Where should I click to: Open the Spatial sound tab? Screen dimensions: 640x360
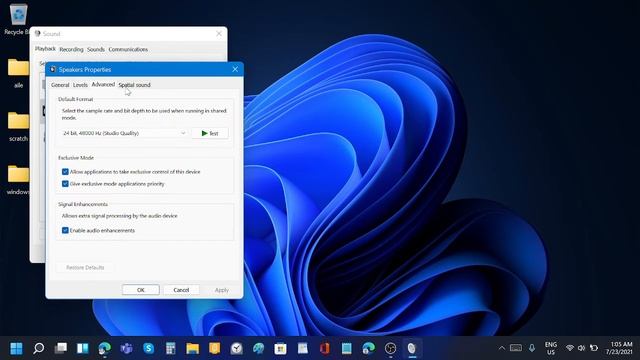click(134, 85)
